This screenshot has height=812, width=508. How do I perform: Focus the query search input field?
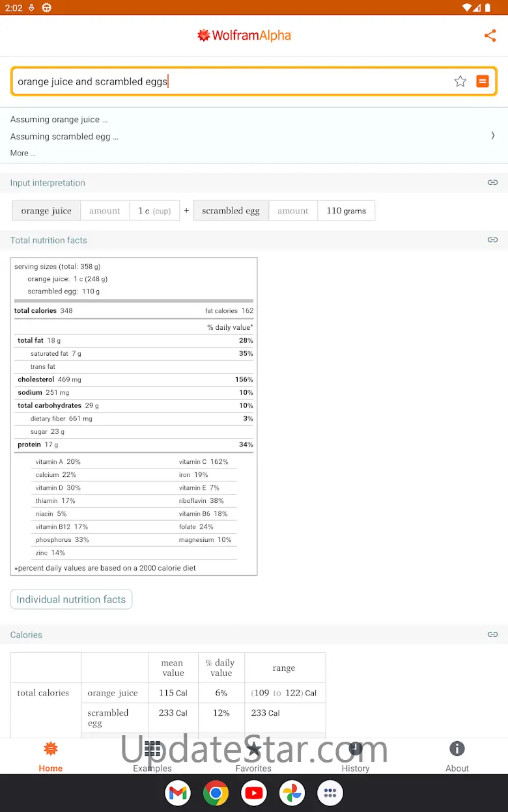228,81
